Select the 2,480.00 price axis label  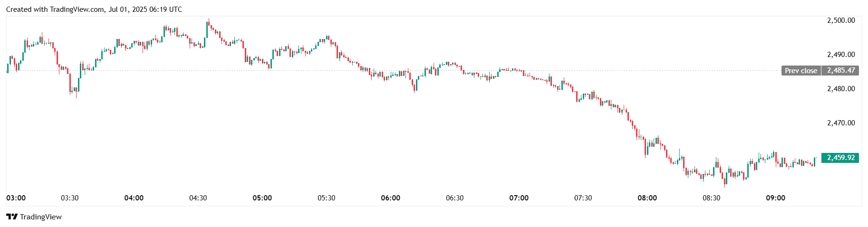pos(841,89)
